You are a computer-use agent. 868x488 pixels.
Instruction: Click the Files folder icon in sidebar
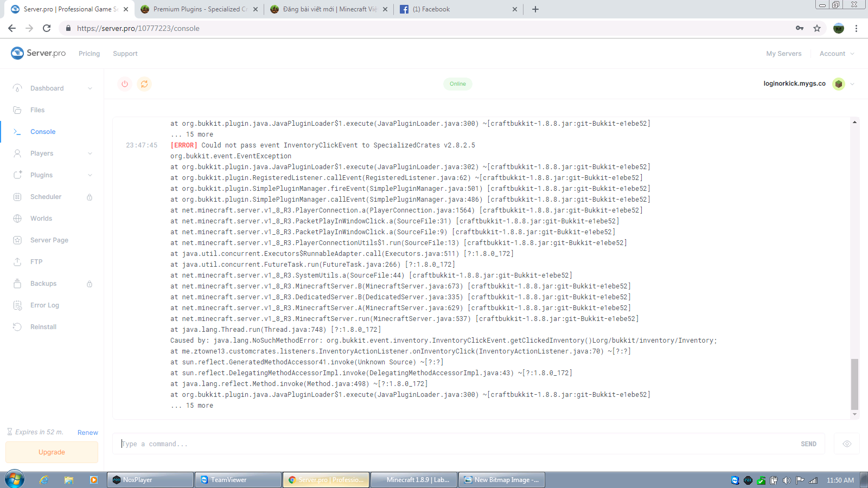[17, 110]
